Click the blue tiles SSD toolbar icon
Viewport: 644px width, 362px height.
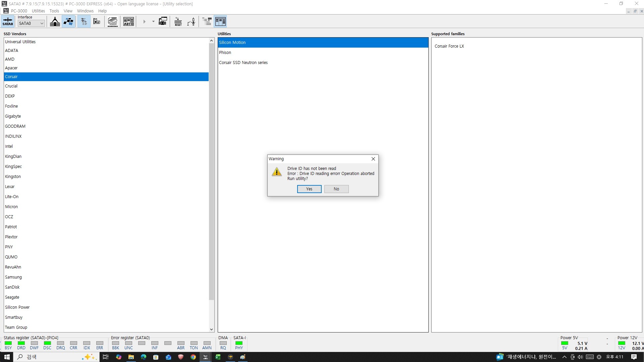click(x=68, y=21)
